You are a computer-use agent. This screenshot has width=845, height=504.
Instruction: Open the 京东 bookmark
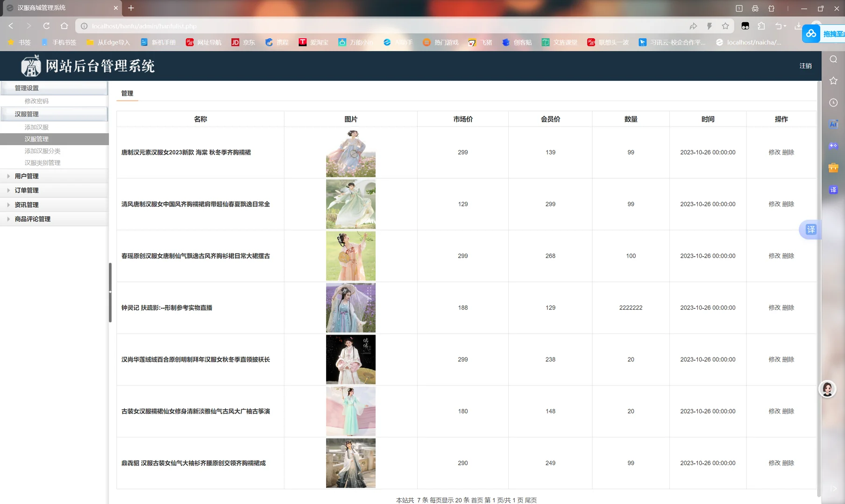243,42
